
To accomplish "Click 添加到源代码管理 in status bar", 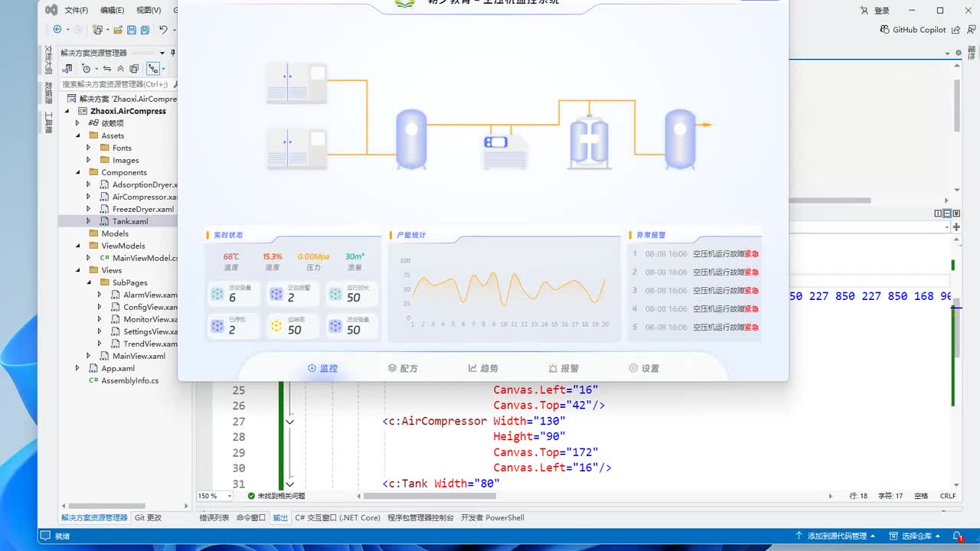I will click(836, 536).
